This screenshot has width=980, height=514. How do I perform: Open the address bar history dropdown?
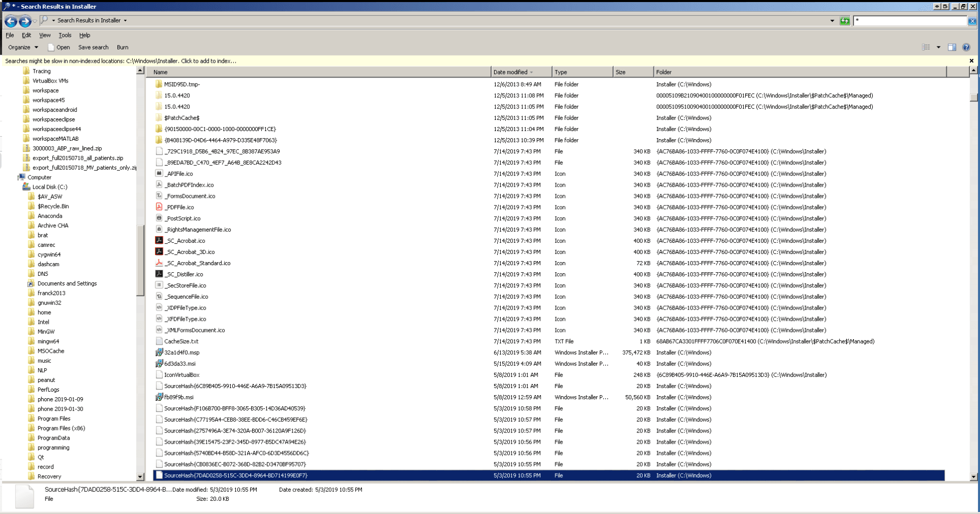point(832,21)
